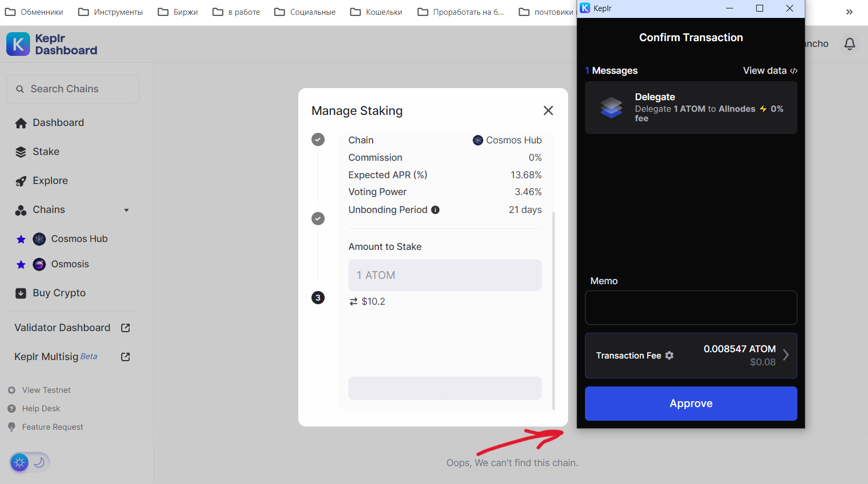Open the Кошельки bookmarks folder

376,12
